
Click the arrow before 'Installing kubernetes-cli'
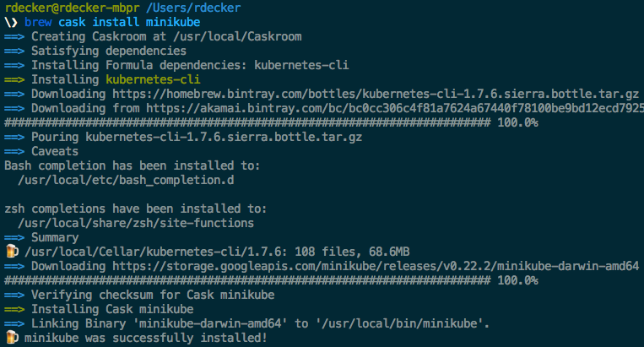[14, 79]
